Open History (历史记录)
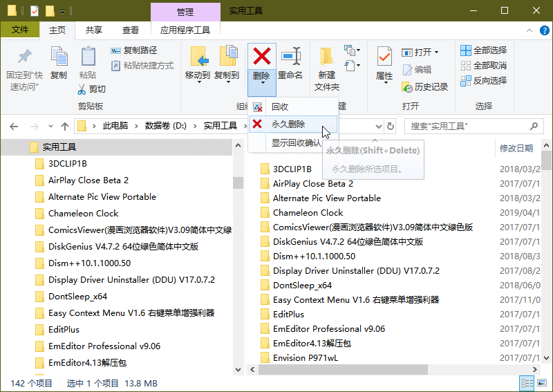Image resolution: width=553 pixels, height=392 pixels. point(424,87)
